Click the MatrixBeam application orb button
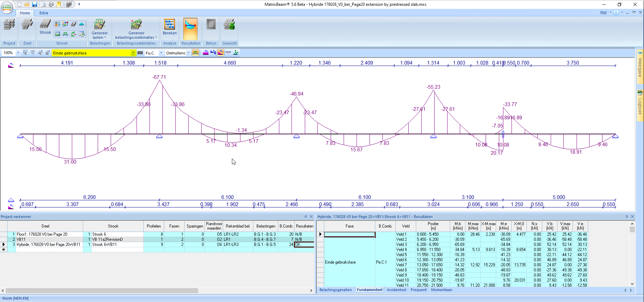The width and height of the screenshot is (644, 302). 7,7
